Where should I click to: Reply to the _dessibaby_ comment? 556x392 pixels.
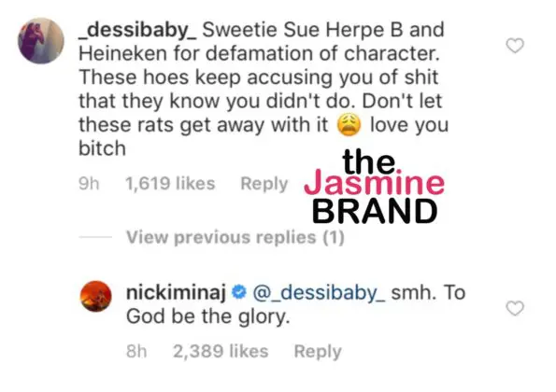[264, 184]
